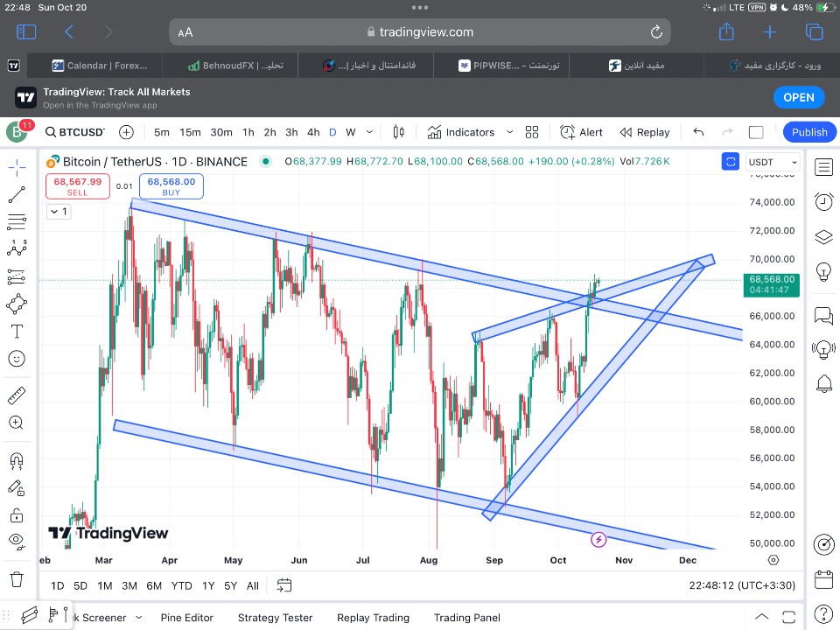Image resolution: width=840 pixels, height=630 pixels.
Task: Open the ideas lightbulb panel
Action: 823,271
